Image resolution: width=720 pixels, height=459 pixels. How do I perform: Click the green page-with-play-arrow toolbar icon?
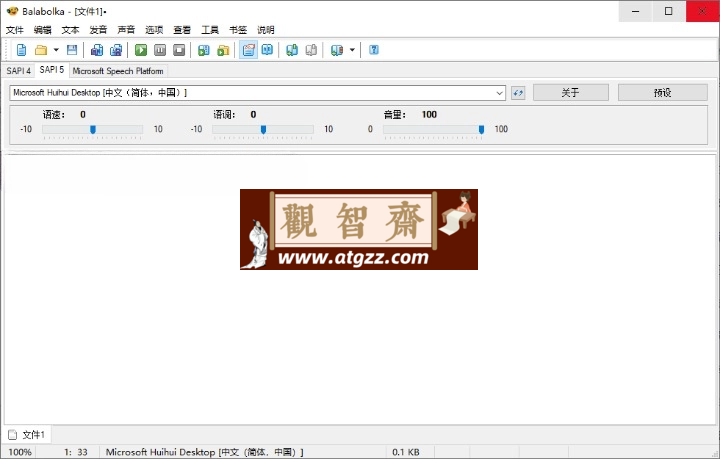[x=204, y=50]
